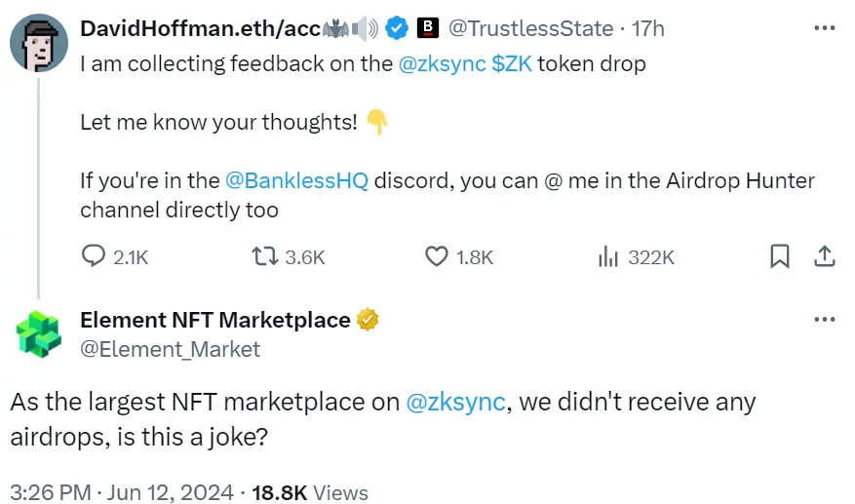Click the Bankless affiliate badge
Screen dimensions: 855x504
pyautogui.click(x=427, y=29)
